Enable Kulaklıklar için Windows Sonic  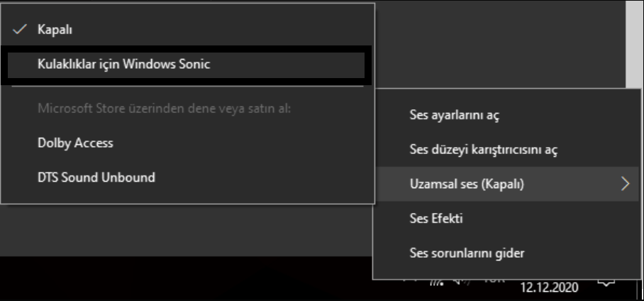pos(124,64)
